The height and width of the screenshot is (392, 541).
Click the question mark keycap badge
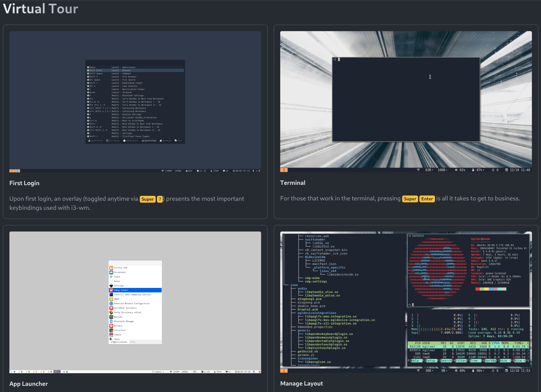coord(160,199)
